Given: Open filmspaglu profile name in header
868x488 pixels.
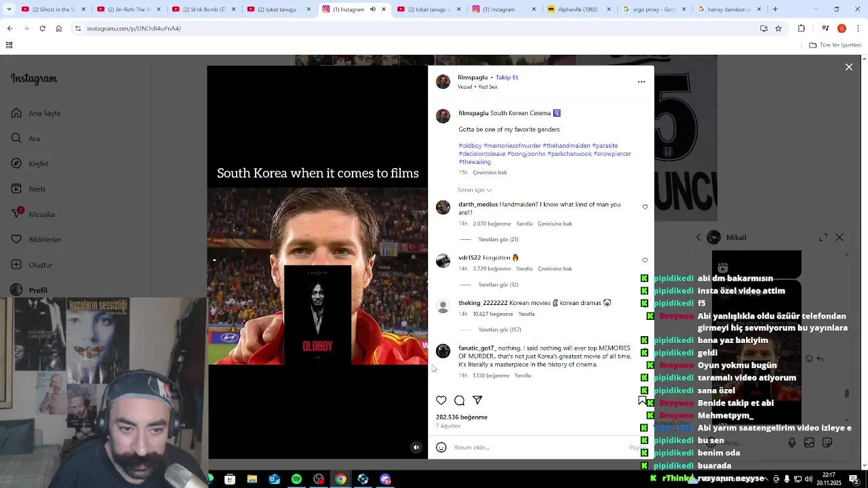Looking at the screenshot, I should tap(473, 77).
